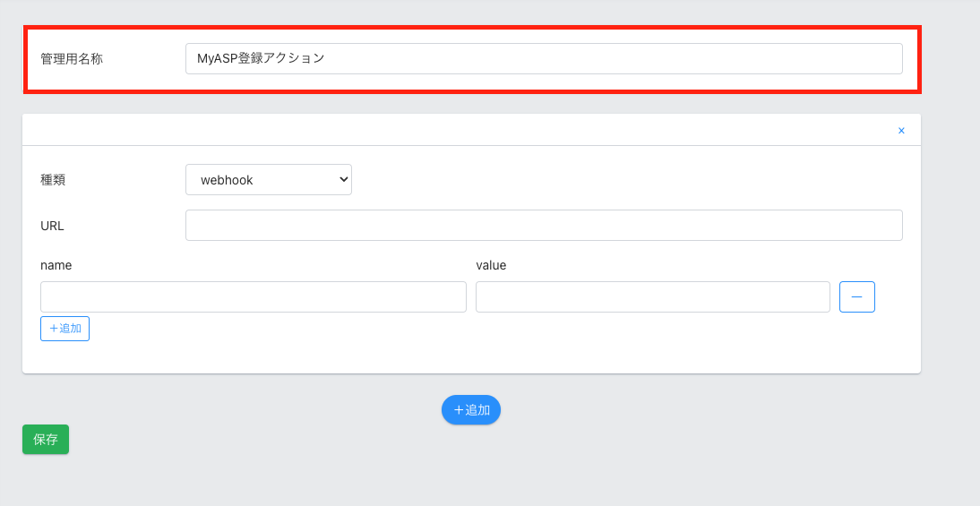Click the action card's top header bar
The width and height of the screenshot is (980, 506).
448,130
